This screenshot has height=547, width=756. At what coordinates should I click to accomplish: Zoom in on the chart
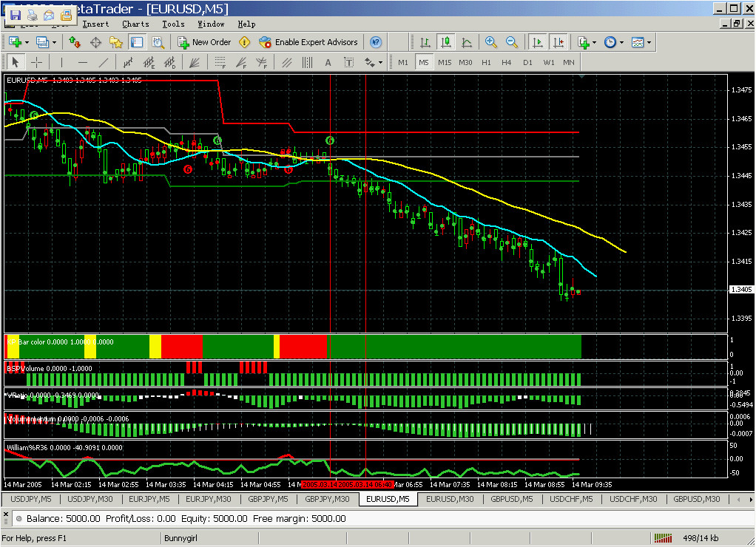click(x=491, y=42)
